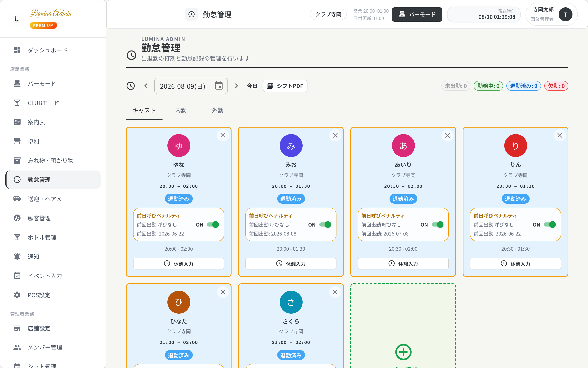Viewport: 588px width, 368px height.
Task: Open 顧客管理 in the sidebar
Action: click(53, 218)
